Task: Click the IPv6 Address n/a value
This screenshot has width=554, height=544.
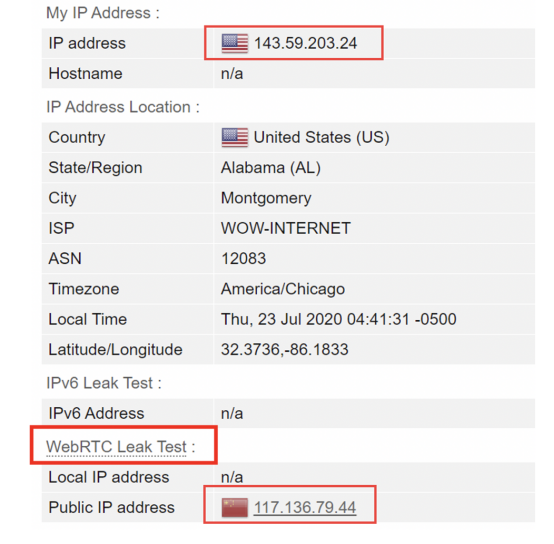Action: [232, 413]
